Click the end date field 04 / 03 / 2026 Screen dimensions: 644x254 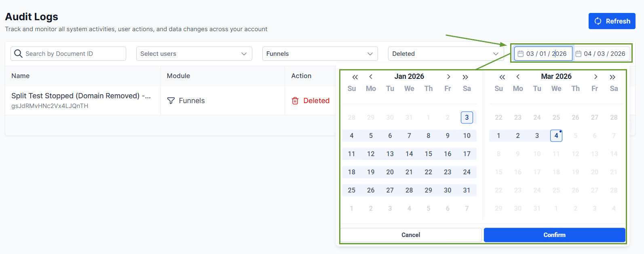604,54
